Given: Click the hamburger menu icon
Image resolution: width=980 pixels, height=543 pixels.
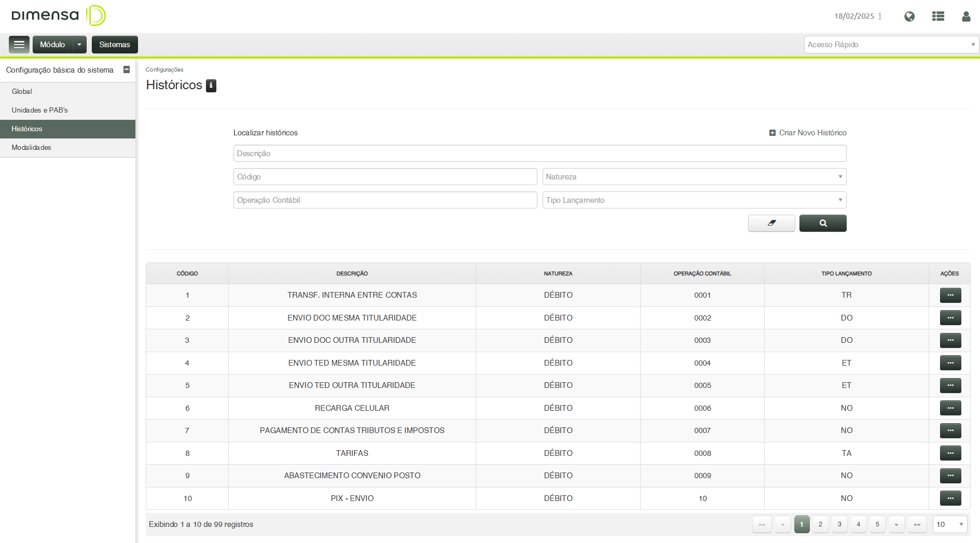Looking at the screenshot, I should [19, 45].
